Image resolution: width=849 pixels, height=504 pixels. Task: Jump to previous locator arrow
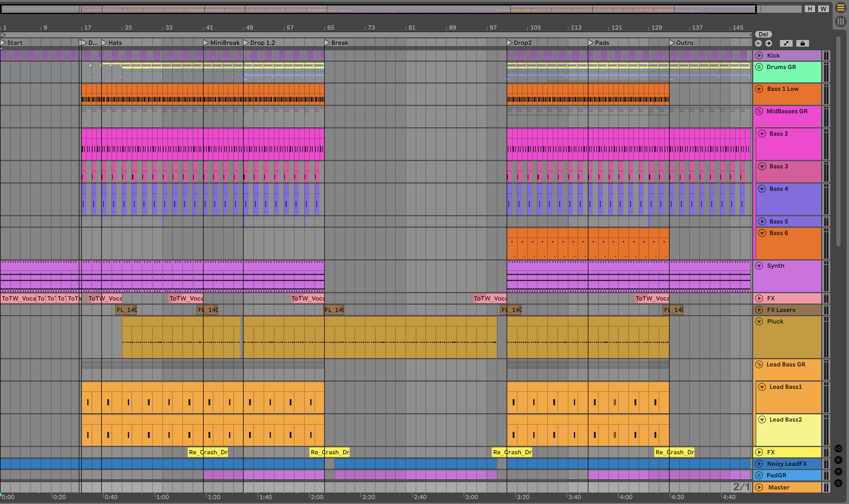758,44
